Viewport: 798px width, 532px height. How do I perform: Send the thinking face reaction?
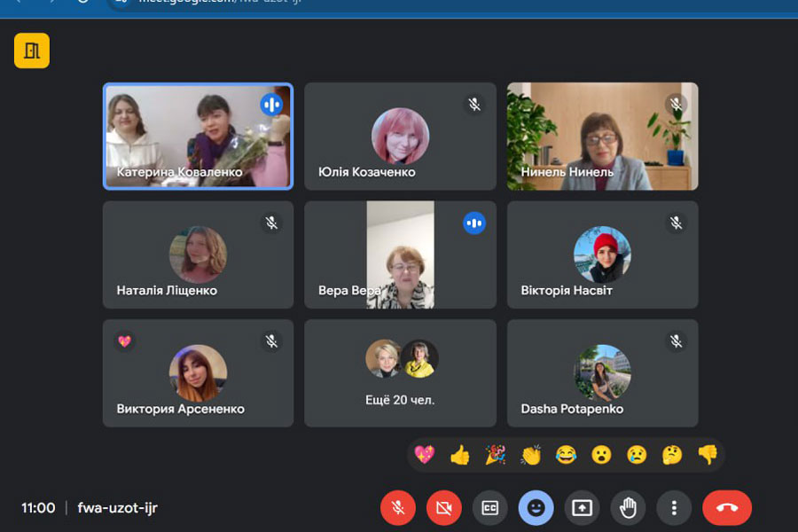(x=672, y=454)
